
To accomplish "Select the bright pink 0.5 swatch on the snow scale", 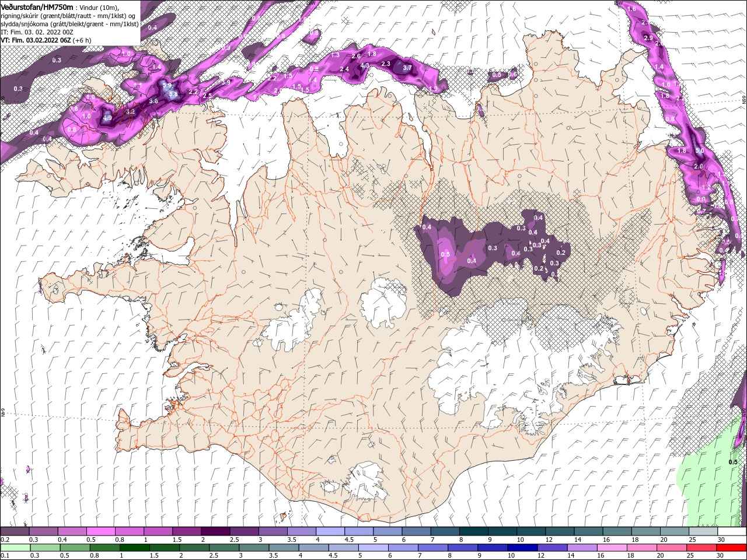I will click(x=100, y=531).
